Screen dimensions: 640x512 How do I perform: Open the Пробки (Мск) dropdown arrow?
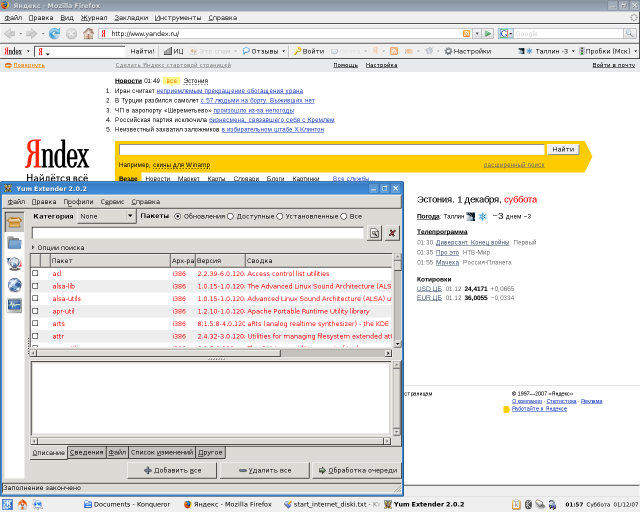point(635,51)
